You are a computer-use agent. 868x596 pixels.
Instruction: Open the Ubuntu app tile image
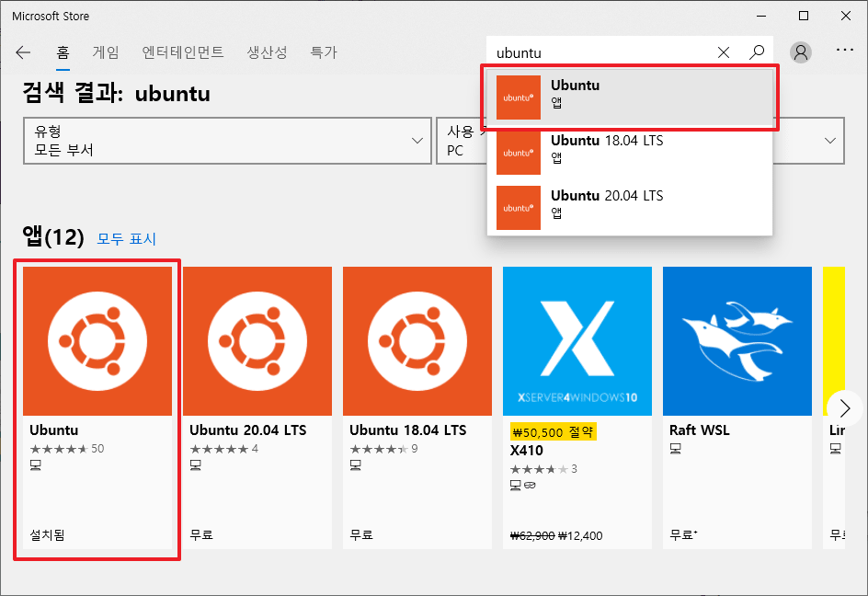point(97,341)
